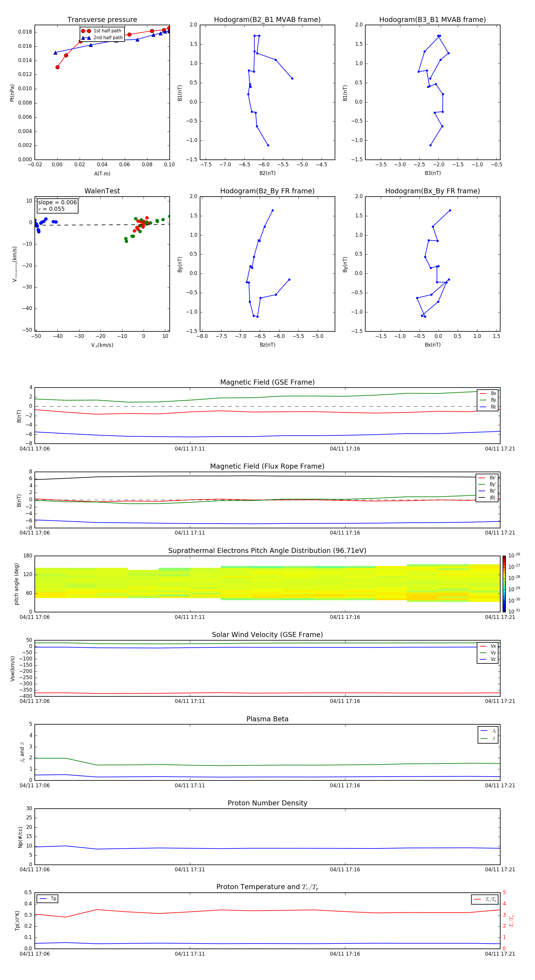Image resolution: width=535 pixels, height=980 pixels.
Task: Click the Suprathermal Electrons Pitch Angle title
Action: 267,551
